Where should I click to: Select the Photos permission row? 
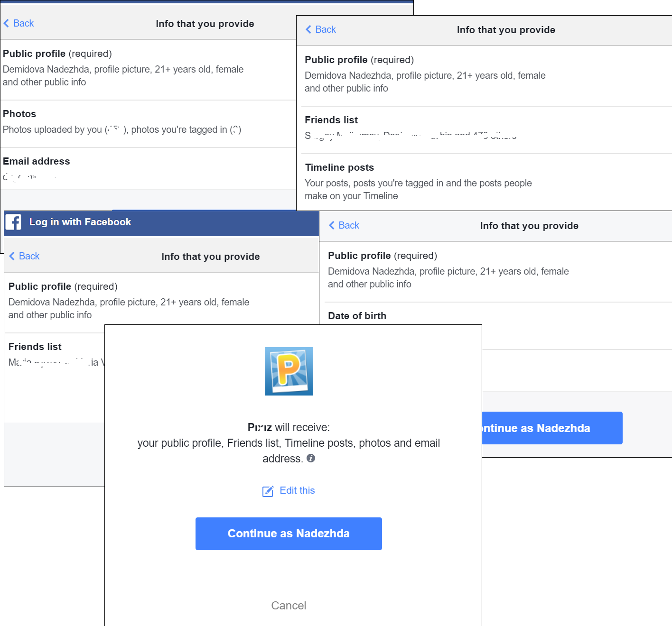pyautogui.click(x=148, y=124)
